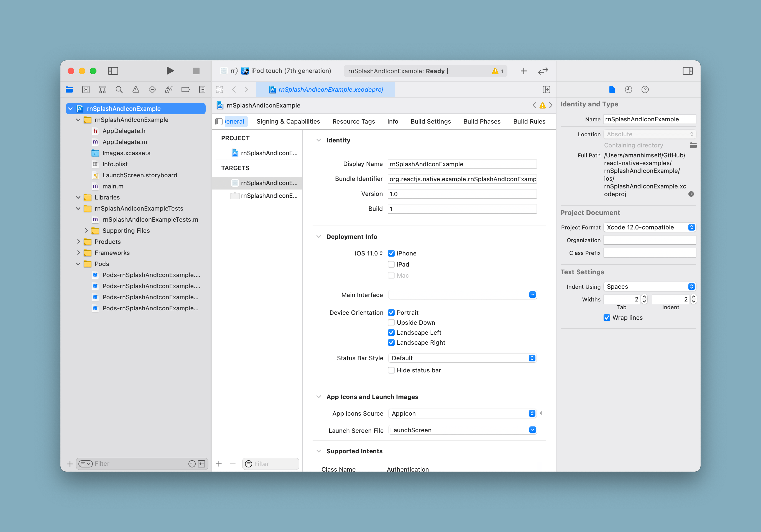Uncheck the Portrait orientation

click(391, 313)
